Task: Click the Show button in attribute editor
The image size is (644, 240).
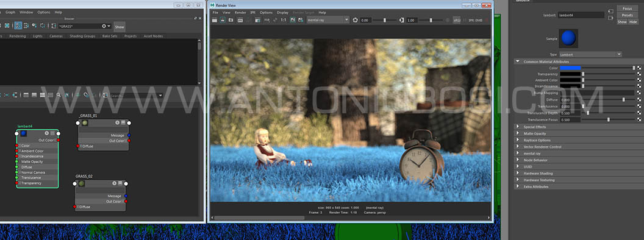Action: (622, 22)
